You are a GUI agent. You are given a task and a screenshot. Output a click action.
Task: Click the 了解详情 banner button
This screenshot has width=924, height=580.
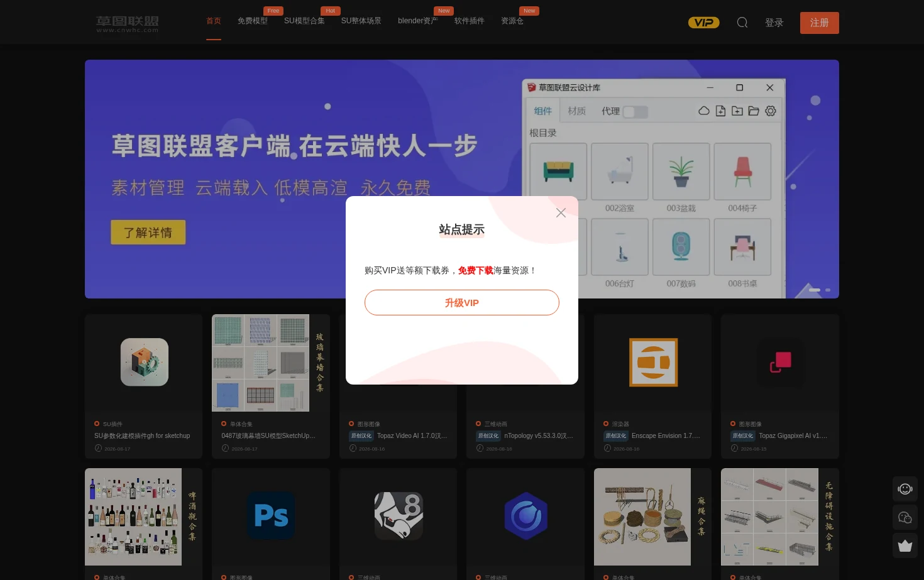tap(148, 233)
